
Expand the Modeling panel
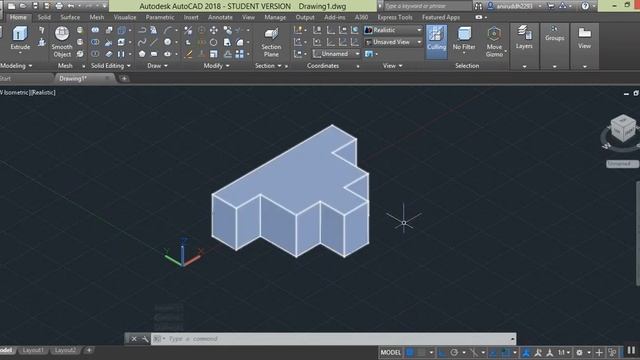click(x=16, y=66)
